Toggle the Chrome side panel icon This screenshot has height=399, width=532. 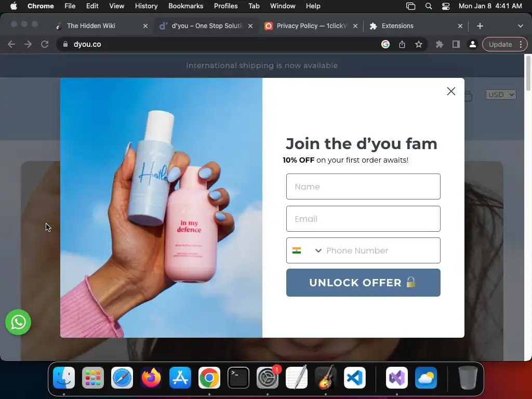456,45
